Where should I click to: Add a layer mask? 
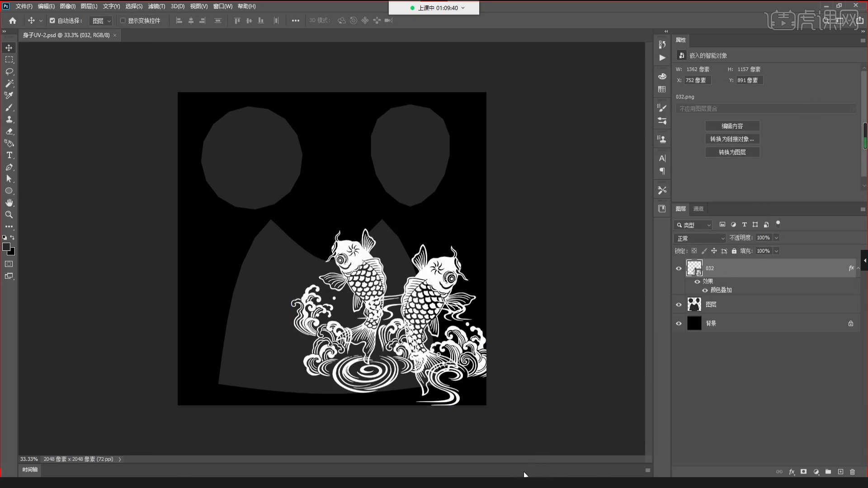coord(803,472)
